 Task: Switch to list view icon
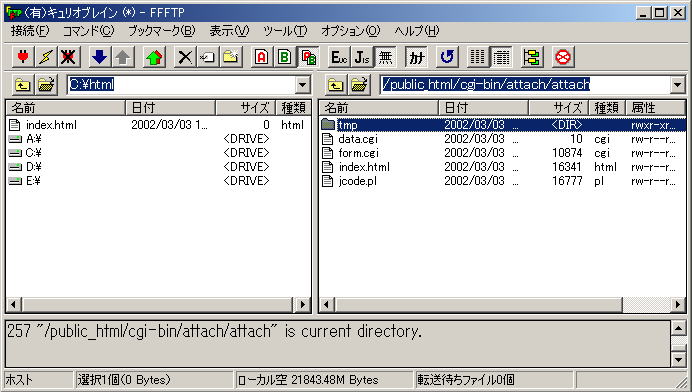tap(478, 57)
